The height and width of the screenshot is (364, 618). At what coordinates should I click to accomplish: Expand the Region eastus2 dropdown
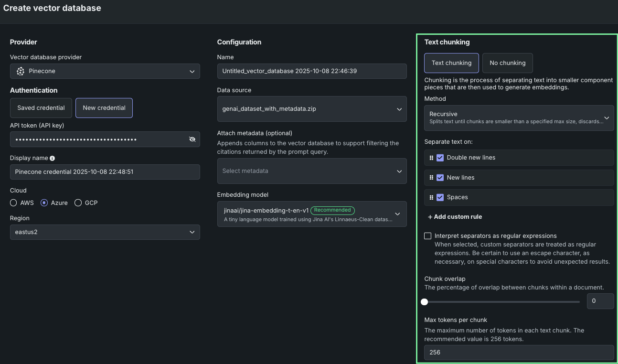point(105,232)
